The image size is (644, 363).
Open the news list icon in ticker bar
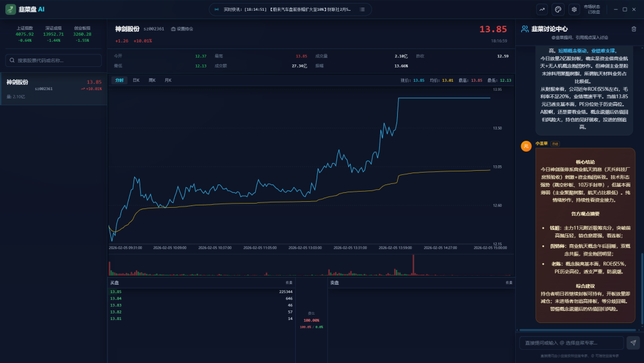pyautogui.click(x=362, y=10)
